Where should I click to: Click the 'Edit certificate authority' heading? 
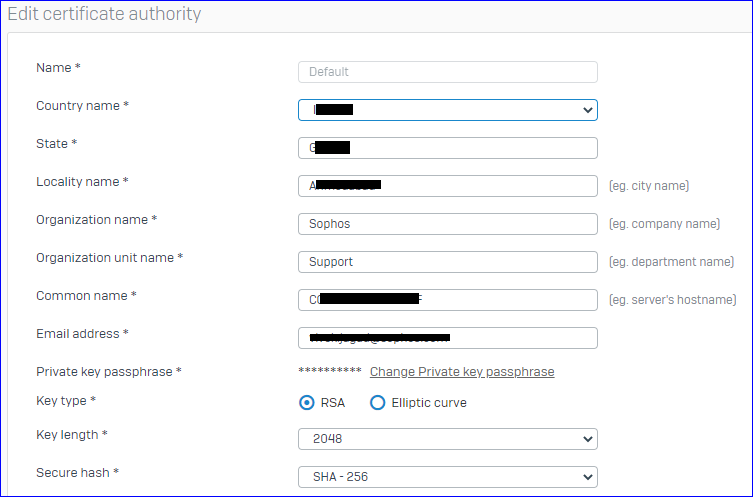click(104, 14)
